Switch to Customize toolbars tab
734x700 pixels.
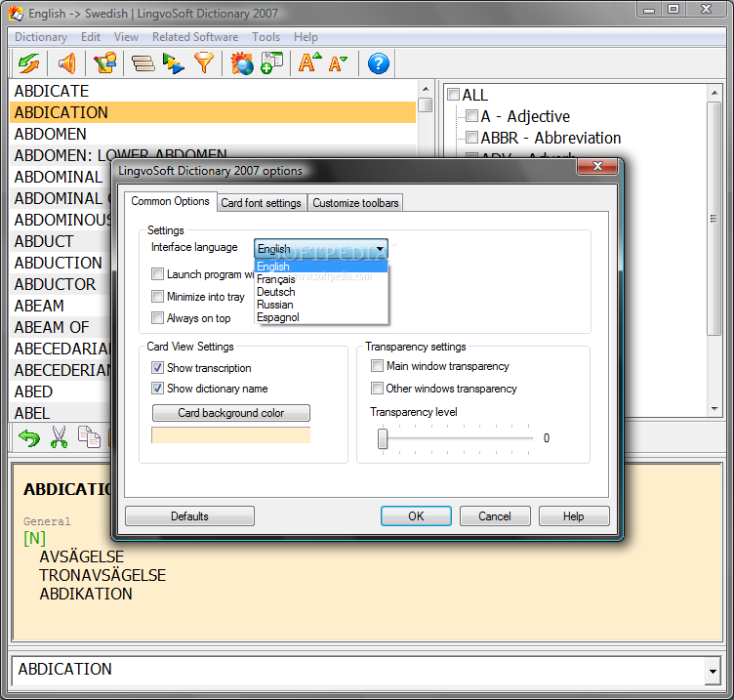click(355, 203)
